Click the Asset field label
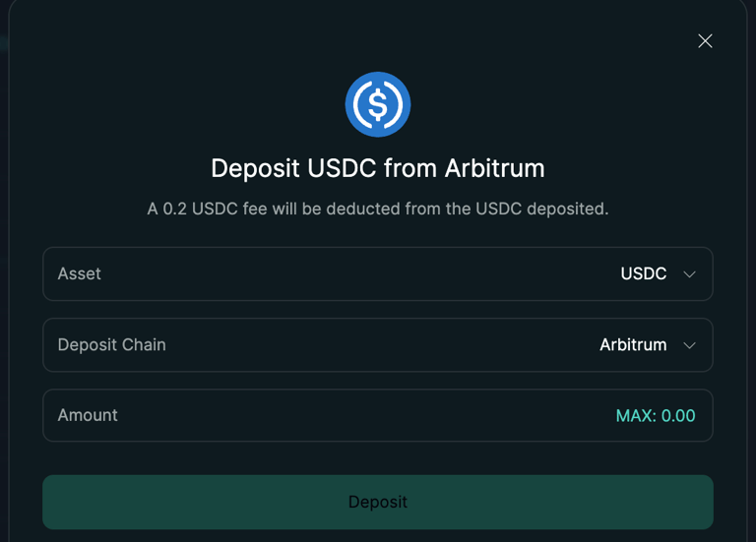 [79, 273]
